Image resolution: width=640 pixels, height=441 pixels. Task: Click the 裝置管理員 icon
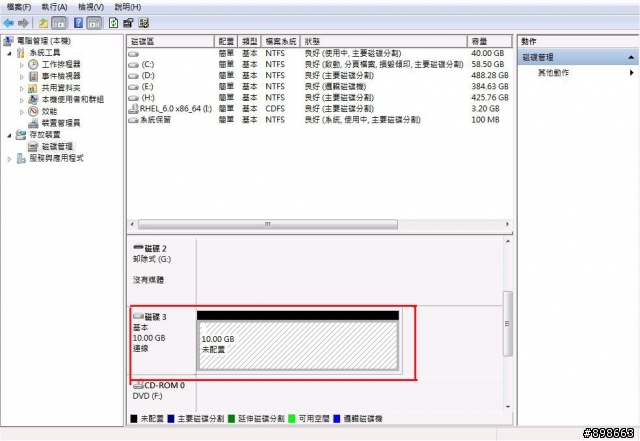(x=33, y=123)
